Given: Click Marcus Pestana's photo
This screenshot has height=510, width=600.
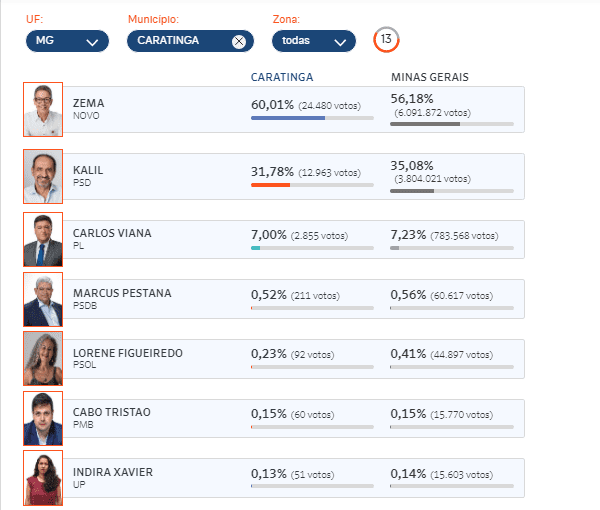Looking at the screenshot, I should pyautogui.click(x=42, y=299).
